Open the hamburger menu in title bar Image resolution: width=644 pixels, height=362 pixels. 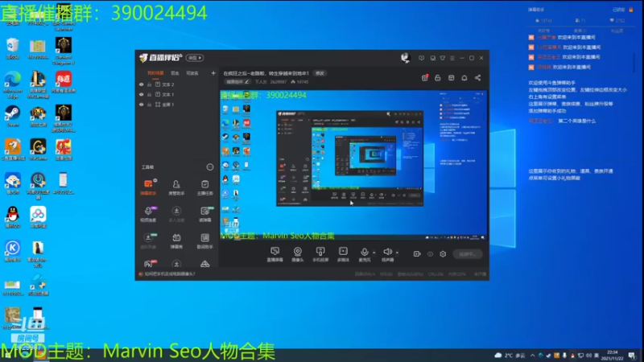click(x=452, y=58)
